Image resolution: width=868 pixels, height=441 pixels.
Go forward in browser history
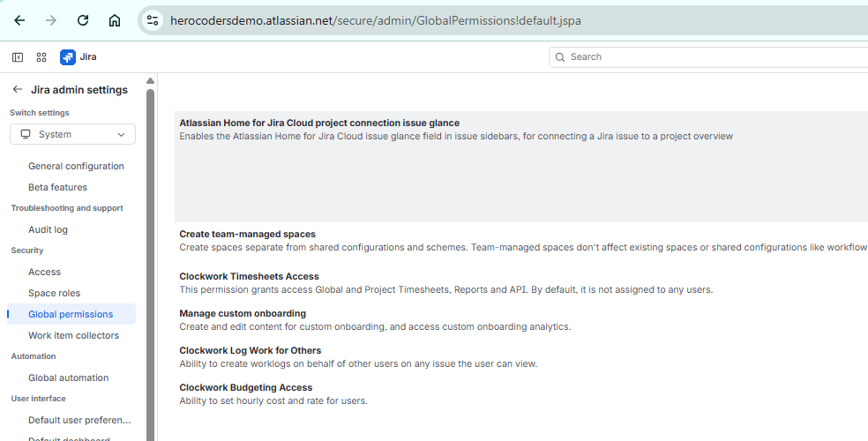click(51, 20)
